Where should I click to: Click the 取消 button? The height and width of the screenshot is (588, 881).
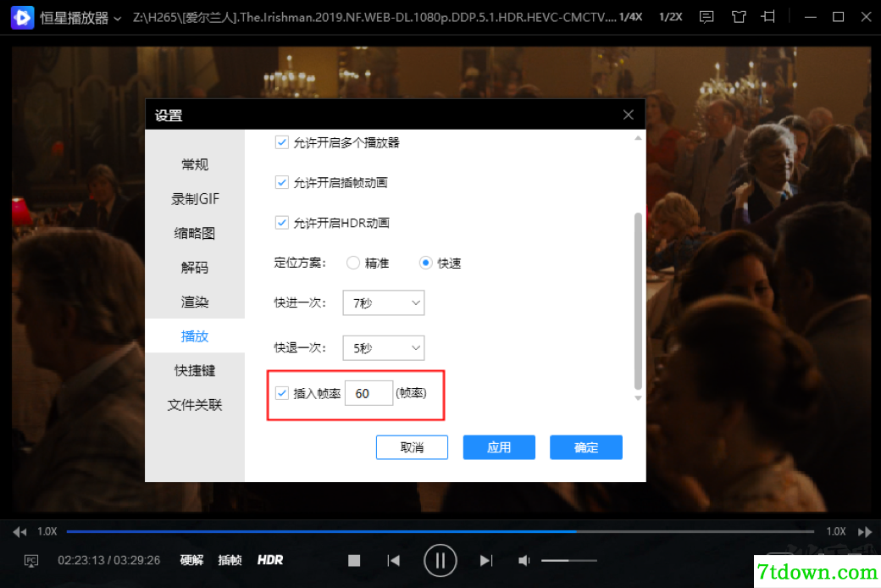pyautogui.click(x=412, y=447)
